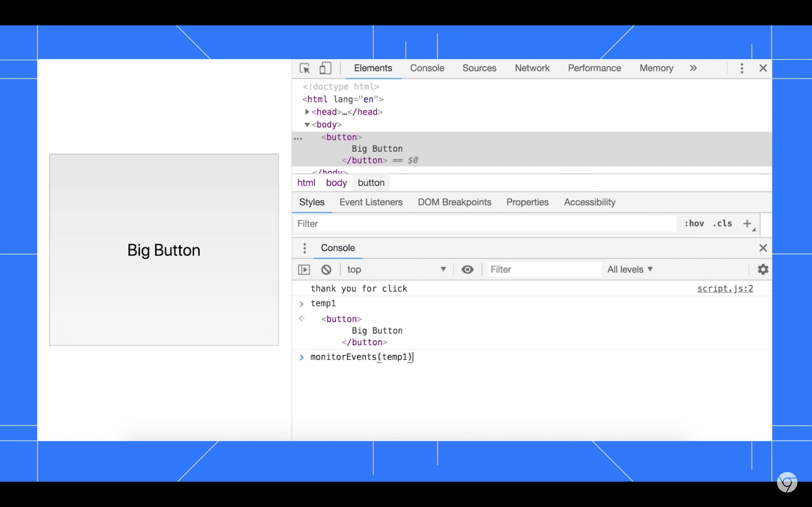Screen dimensions: 812x507
Task: Click the console settings gear icon
Action: point(763,269)
